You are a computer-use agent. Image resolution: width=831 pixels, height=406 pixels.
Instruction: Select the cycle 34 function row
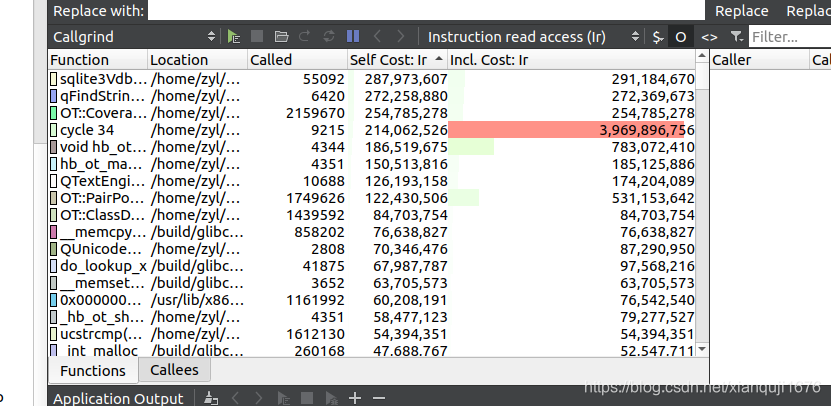[372, 130]
